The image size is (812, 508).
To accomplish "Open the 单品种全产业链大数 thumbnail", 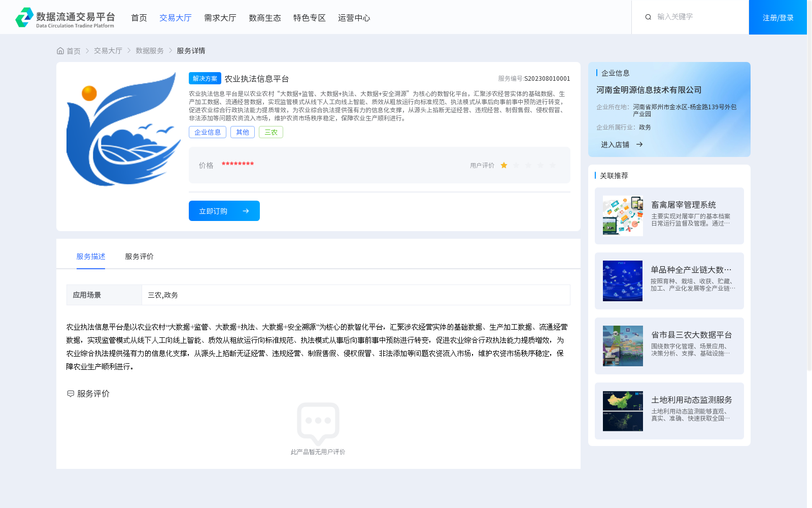I will (623, 281).
